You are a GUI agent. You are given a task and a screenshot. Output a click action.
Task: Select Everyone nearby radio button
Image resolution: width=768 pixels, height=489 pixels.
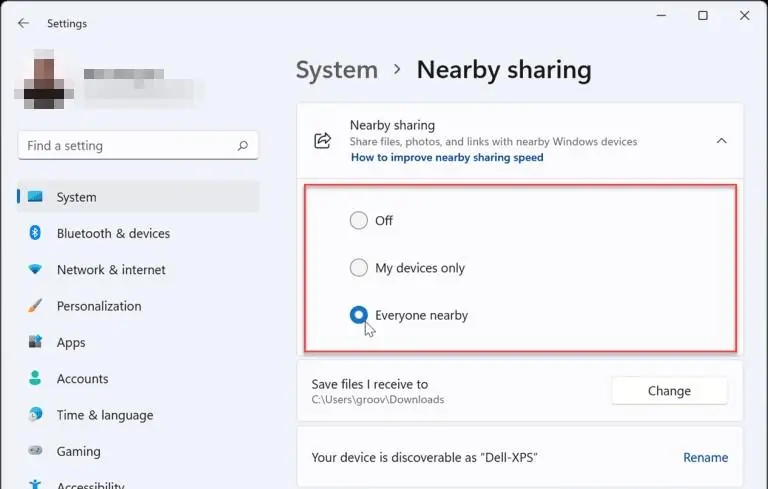359,315
